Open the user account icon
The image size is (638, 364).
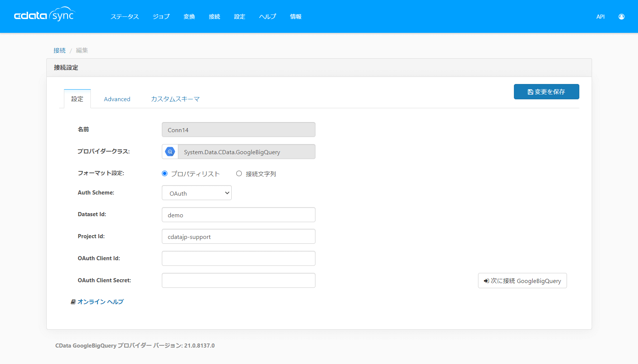coord(622,16)
